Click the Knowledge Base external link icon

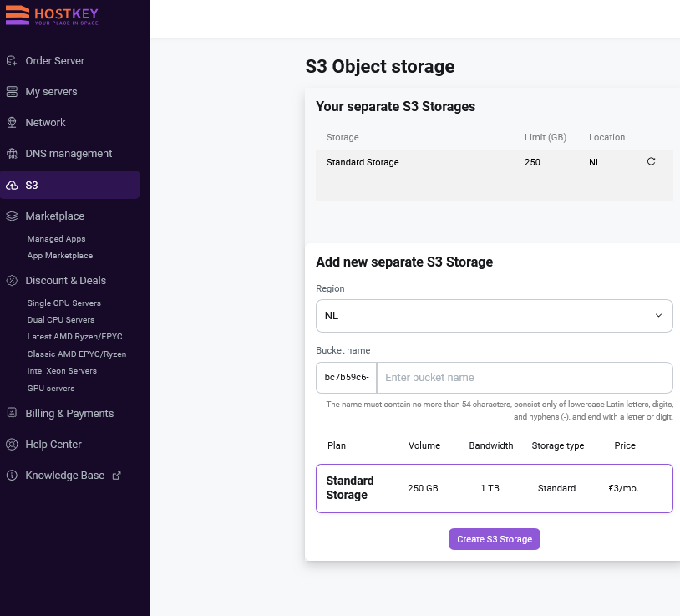[x=116, y=476]
